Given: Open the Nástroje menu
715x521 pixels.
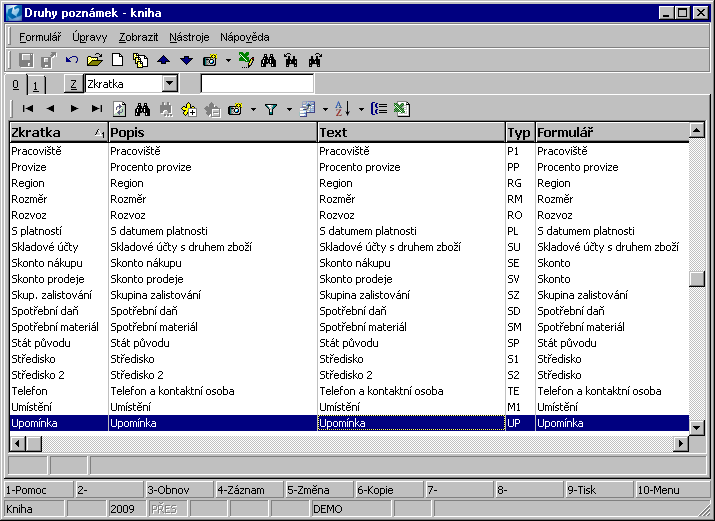Looking at the screenshot, I should [189, 37].
